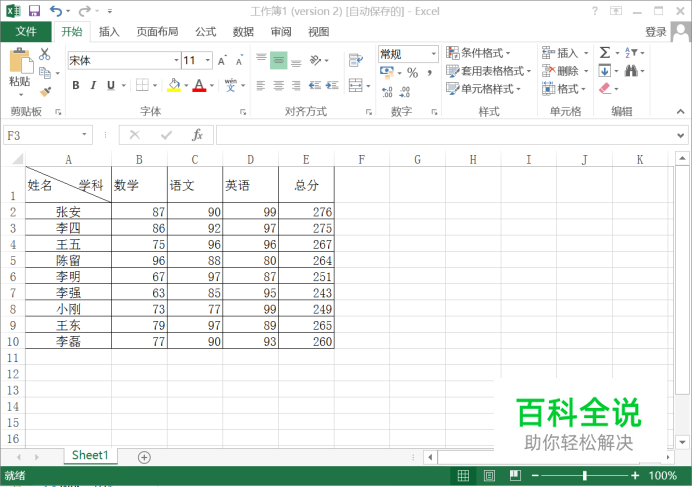
Task: Switch to the 审阅 tab
Action: pos(281,32)
